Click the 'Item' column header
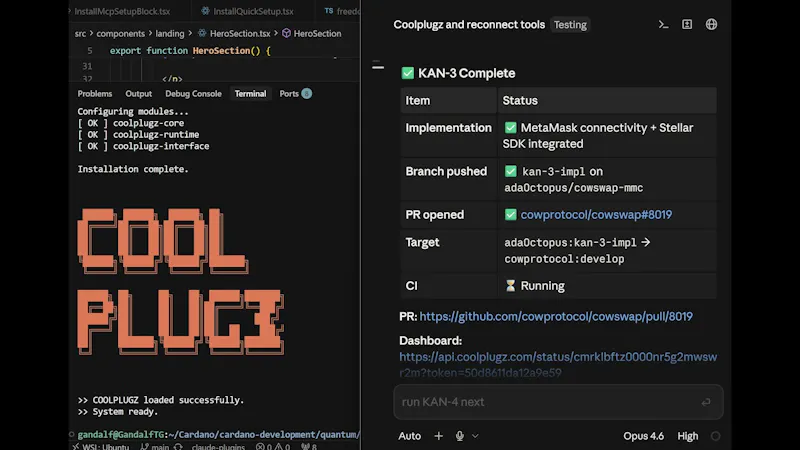The height and width of the screenshot is (450, 800). [417, 101]
